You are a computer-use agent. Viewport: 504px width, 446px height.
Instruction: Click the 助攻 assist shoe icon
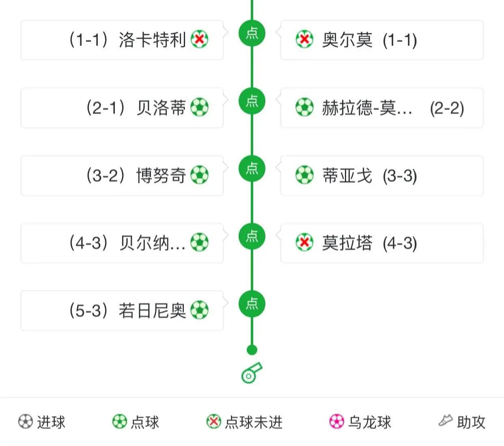point(446,420)
